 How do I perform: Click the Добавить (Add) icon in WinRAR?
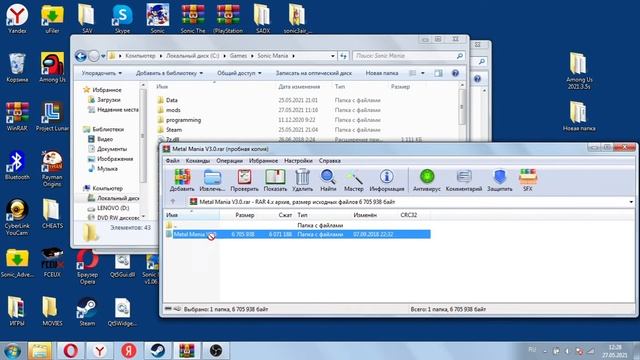(182, 180)
